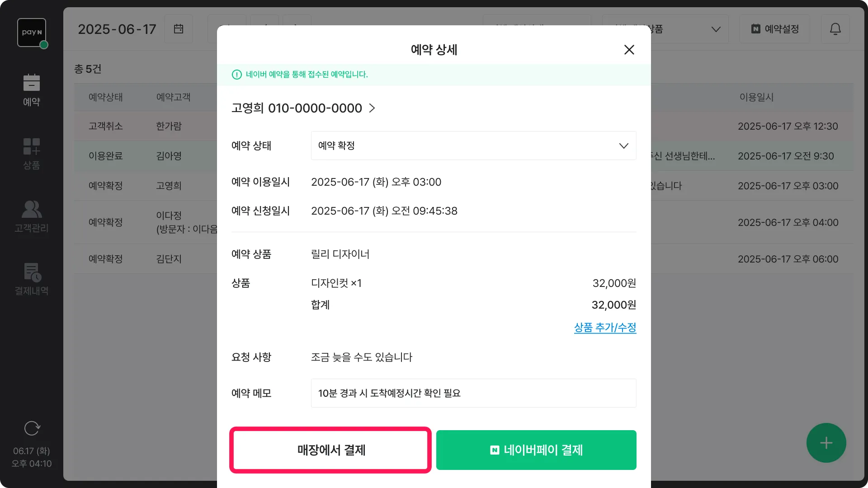The height and width of the screenshot is (488, 868).
Task: Open the product filter dropdown in header
Action: point(715,29)
